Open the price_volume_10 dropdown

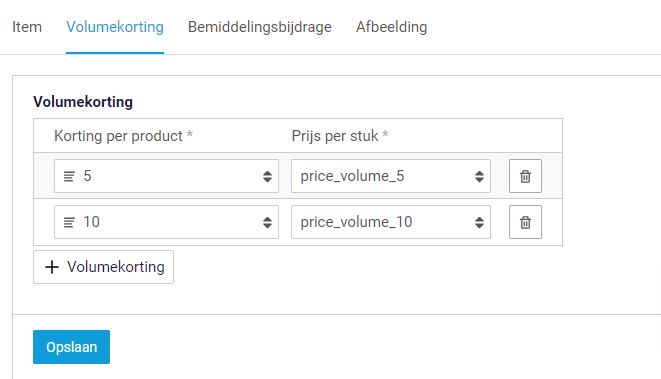pos(391,222)
